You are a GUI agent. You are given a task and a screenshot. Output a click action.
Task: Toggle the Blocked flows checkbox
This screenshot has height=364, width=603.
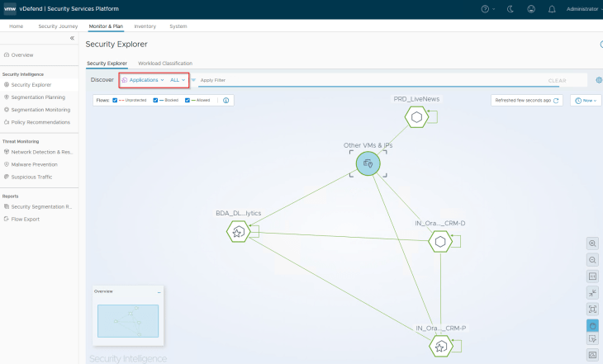coord(156,100)
